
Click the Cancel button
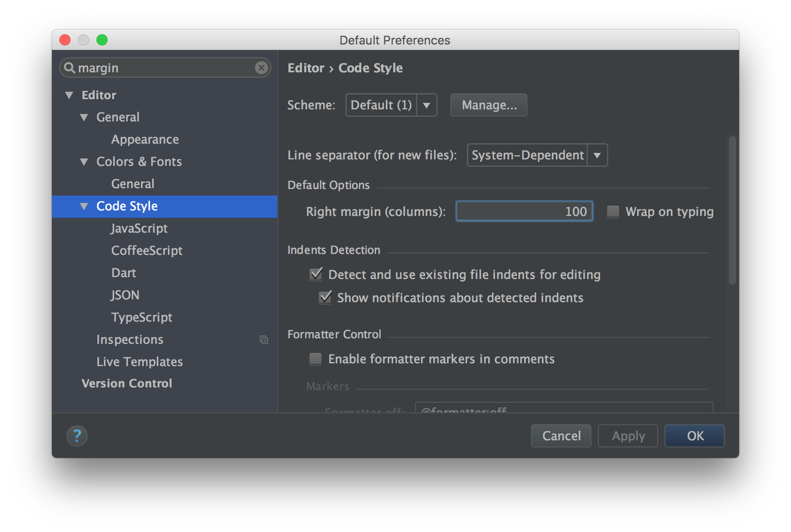tap(561, 436)
